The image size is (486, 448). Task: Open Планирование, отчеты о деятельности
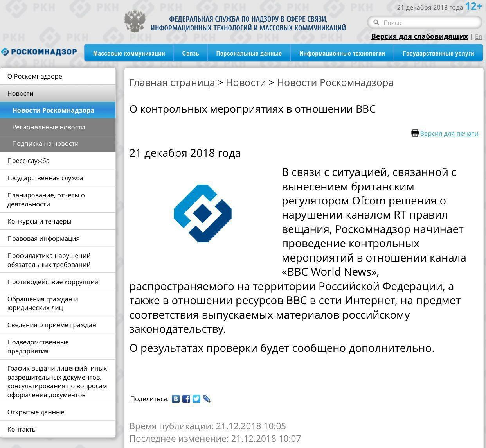pos(58,199)
